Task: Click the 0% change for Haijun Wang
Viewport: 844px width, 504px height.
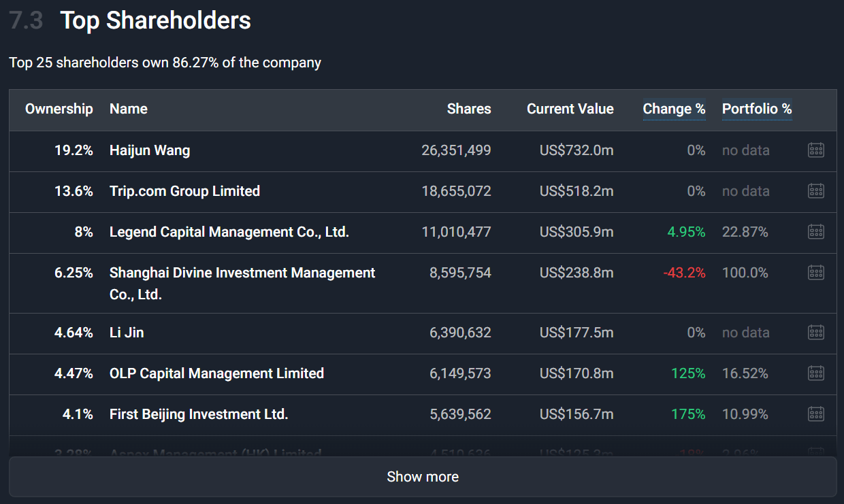Action: tap(696, 150)
